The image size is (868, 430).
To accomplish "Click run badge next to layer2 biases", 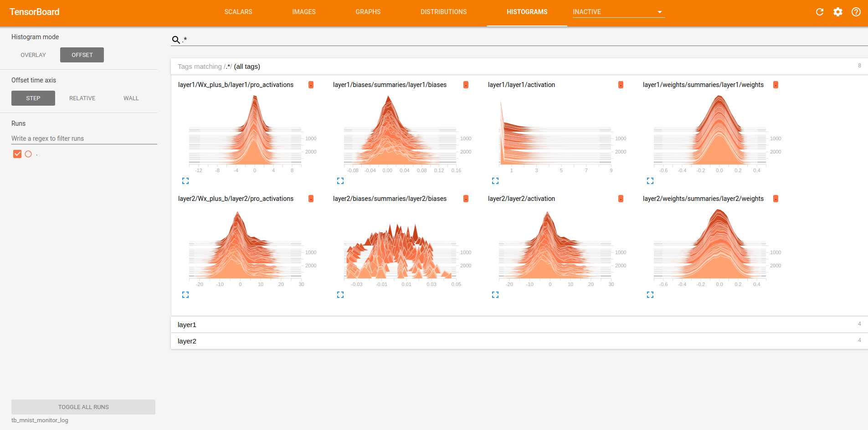I will (466, 199).
